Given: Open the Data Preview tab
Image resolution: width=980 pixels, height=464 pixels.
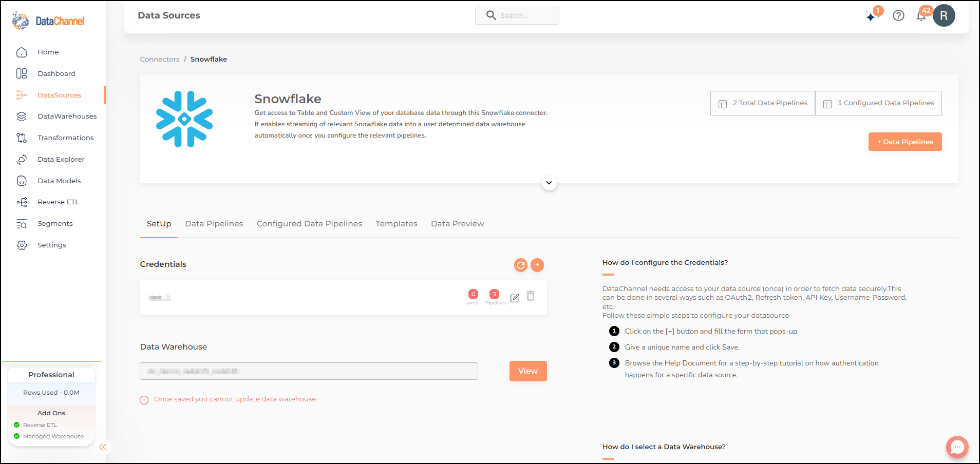Looking at the screenshot, I should [458, 224].
